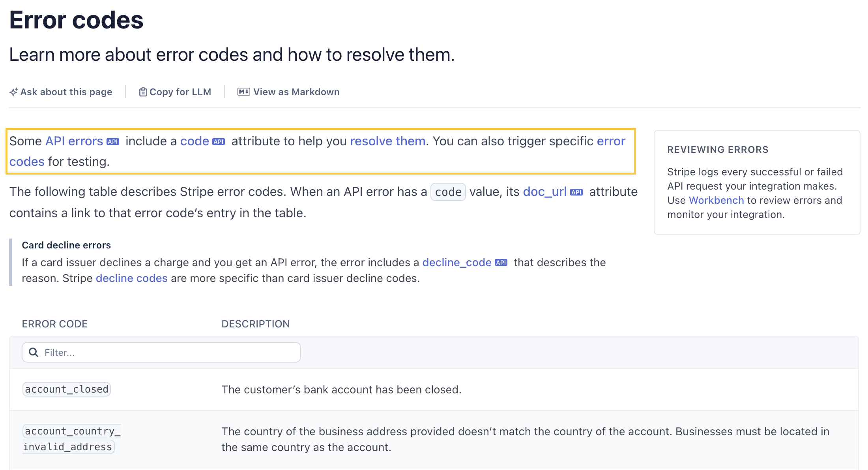The width and height of the screenshot is (868, 470).
Task: Click the magnifying glass icon in the filter box
Action: [x=33, y=352]
